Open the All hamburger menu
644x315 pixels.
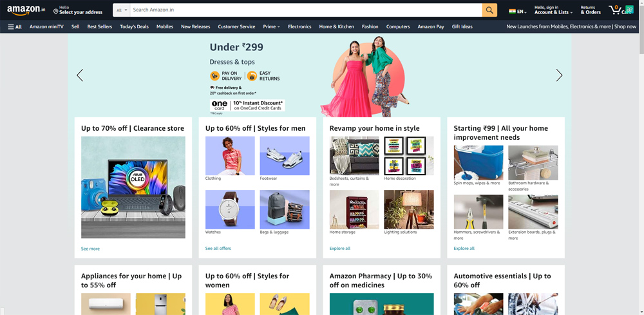(15, 26)
